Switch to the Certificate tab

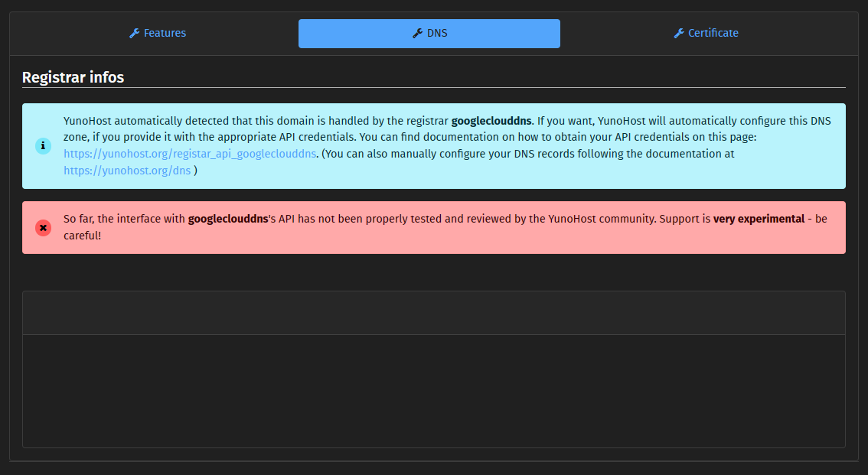(x=706, y=33)
